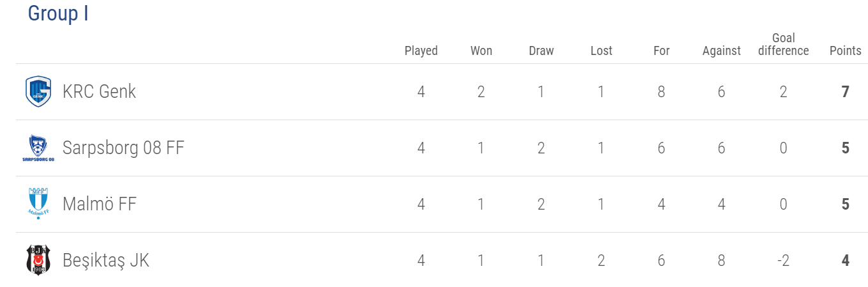Click the Won column header

click(x=481, y=50)
